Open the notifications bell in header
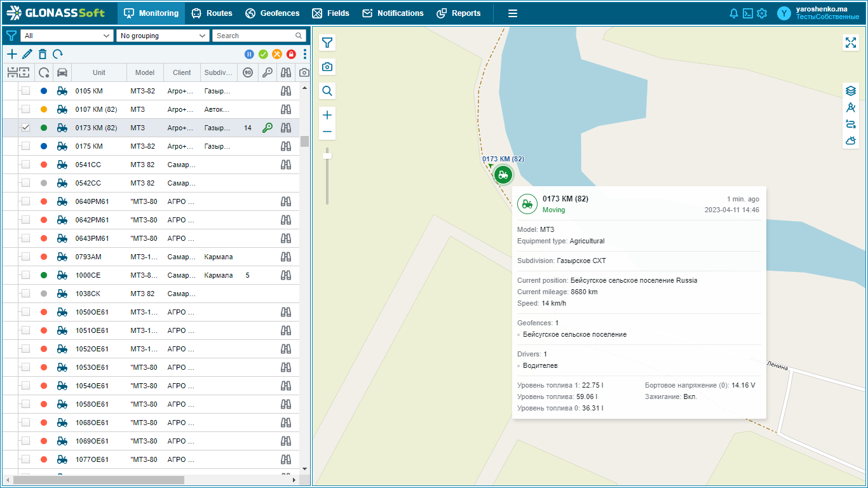The image size is (868, 488). point(734,13)
